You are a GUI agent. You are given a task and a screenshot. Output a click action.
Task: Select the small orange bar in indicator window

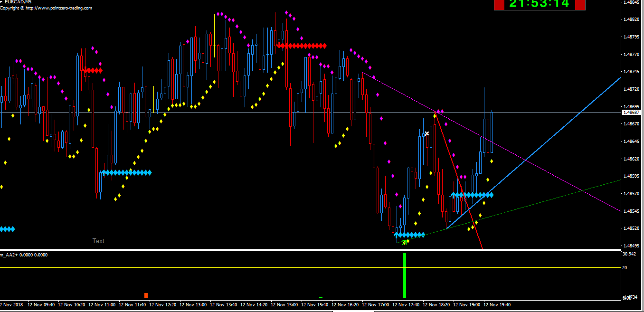point(146,295)
